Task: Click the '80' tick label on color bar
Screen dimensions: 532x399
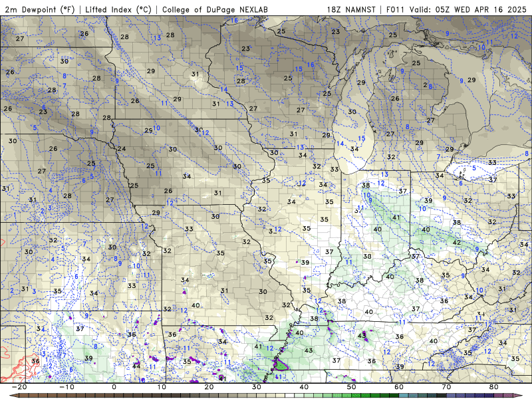Action: (494, 387)
